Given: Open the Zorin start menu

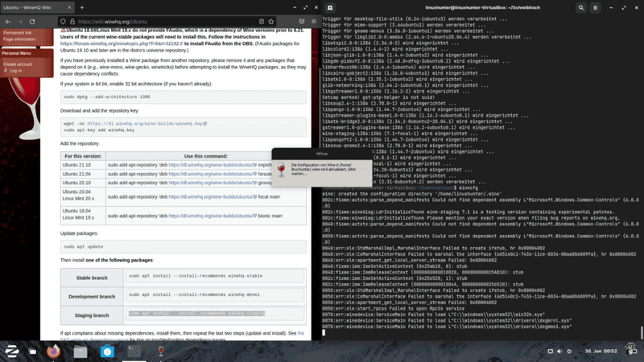Looking at the screenshot, I should 11,352.
